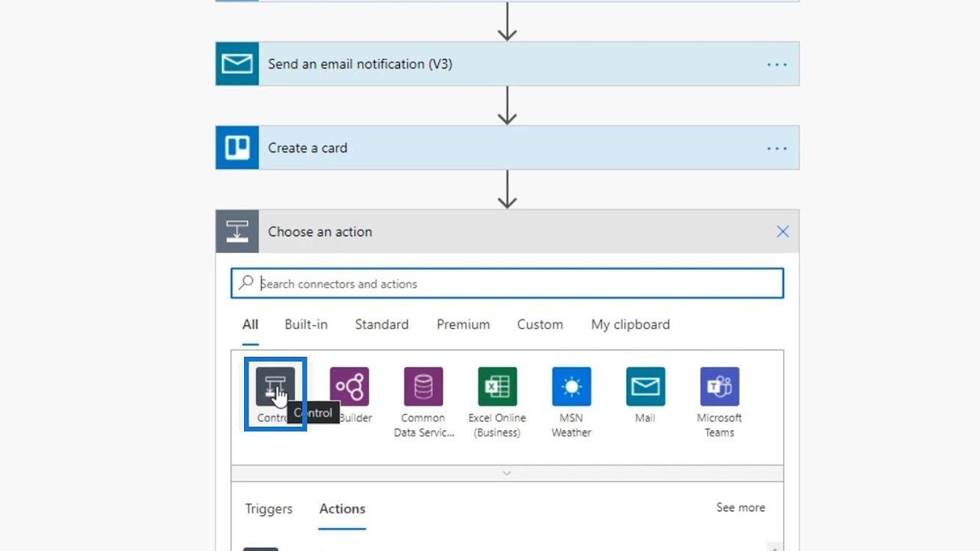Open the My clipboard tab

pos(630,324)
